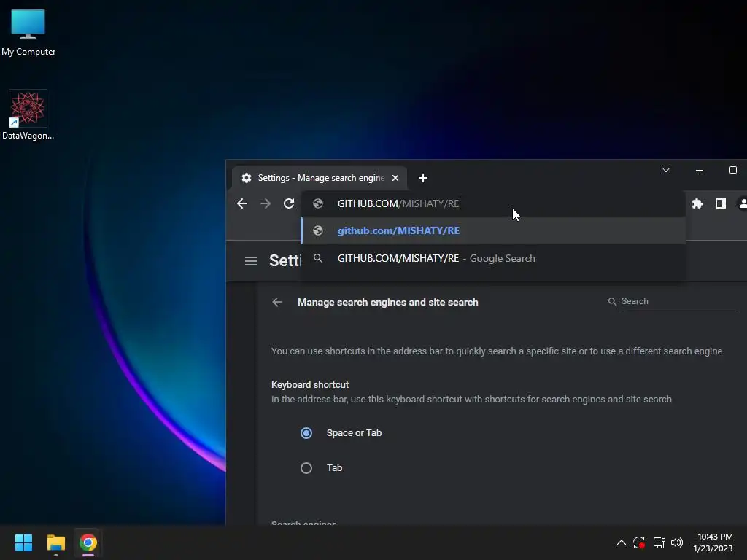Click the sync tray icon with red dot
The width and height of the screenshot is (747, 560).
coord(639,542)
